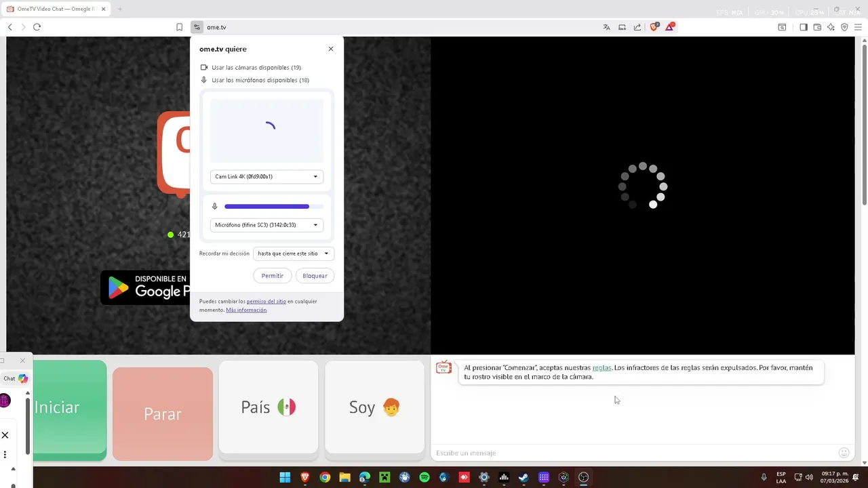The height and width of the screenshot is (488, 868).
Task: Click the Permitir button
Action: click(x=273, y=276)
